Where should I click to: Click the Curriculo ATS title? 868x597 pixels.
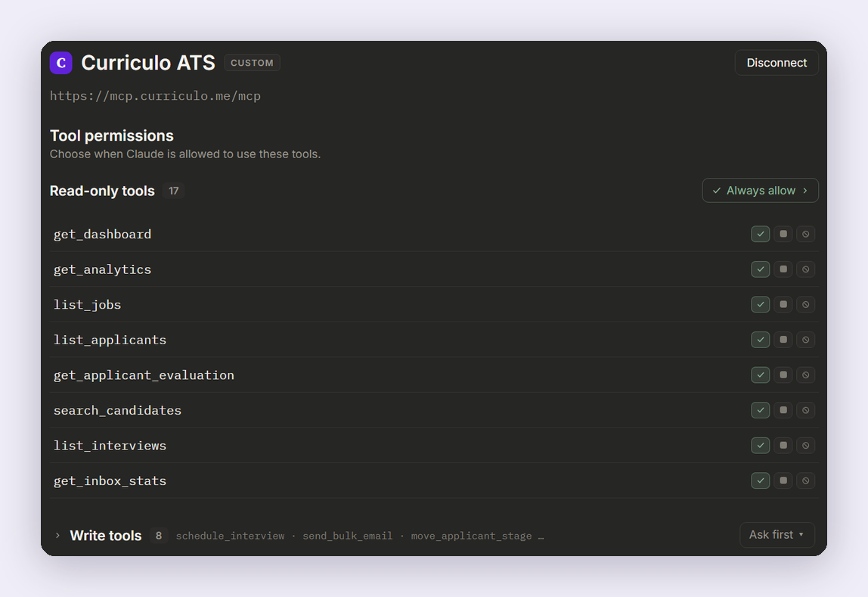click(148, 63)
